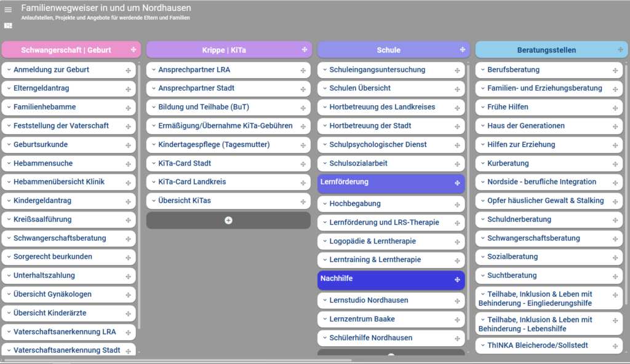Click the move icon on Lernförderung section
630x364 pixels.
(457, 183)
